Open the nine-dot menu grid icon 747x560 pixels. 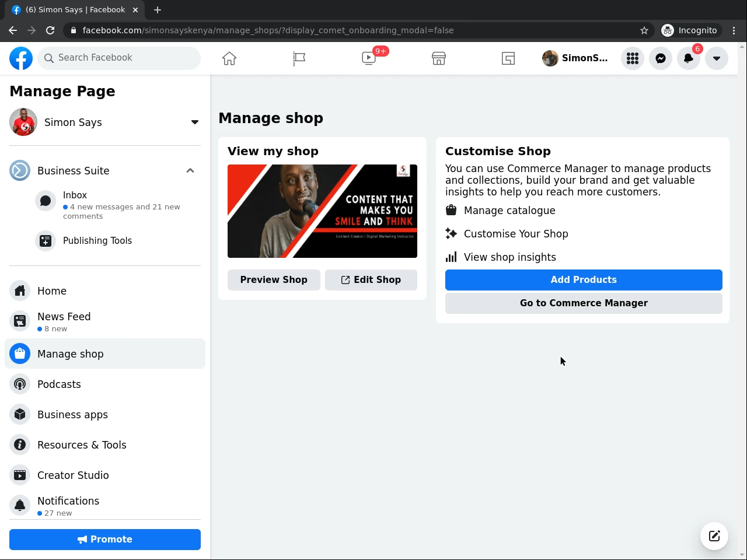pos(633,58)
